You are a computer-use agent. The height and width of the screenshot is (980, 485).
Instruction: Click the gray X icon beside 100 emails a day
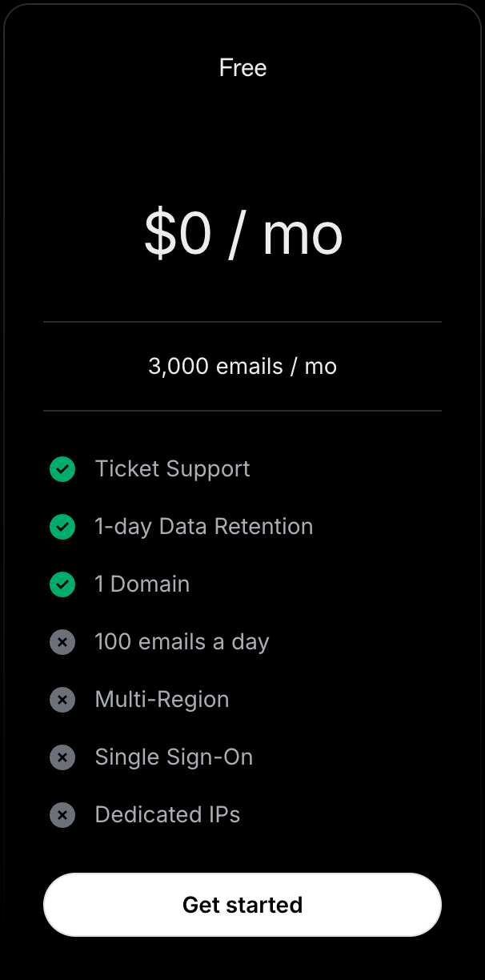coord(62,642)
